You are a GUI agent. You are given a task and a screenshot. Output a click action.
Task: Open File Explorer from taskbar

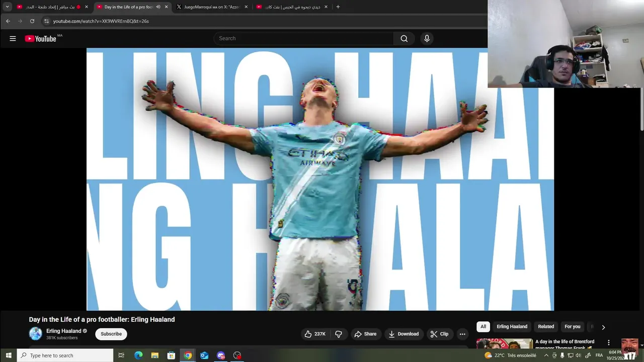[155, 355]
